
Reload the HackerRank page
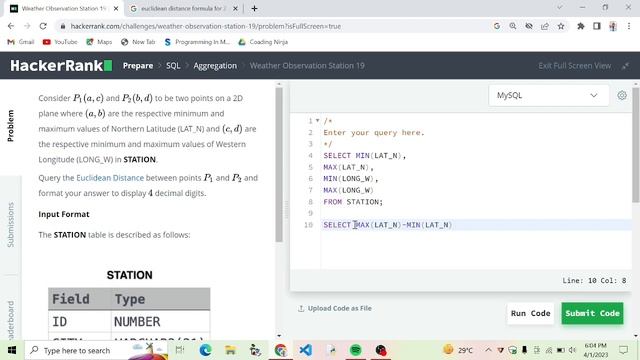(x=43, y=26)
